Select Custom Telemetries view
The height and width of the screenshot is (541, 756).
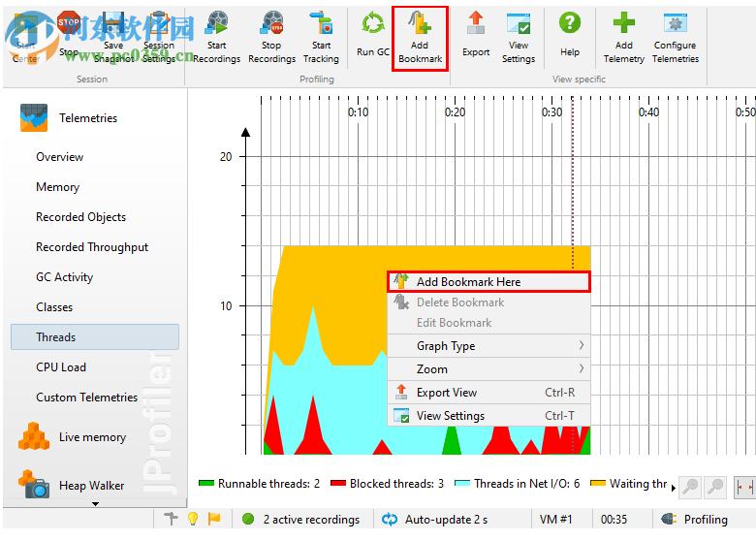87,397
